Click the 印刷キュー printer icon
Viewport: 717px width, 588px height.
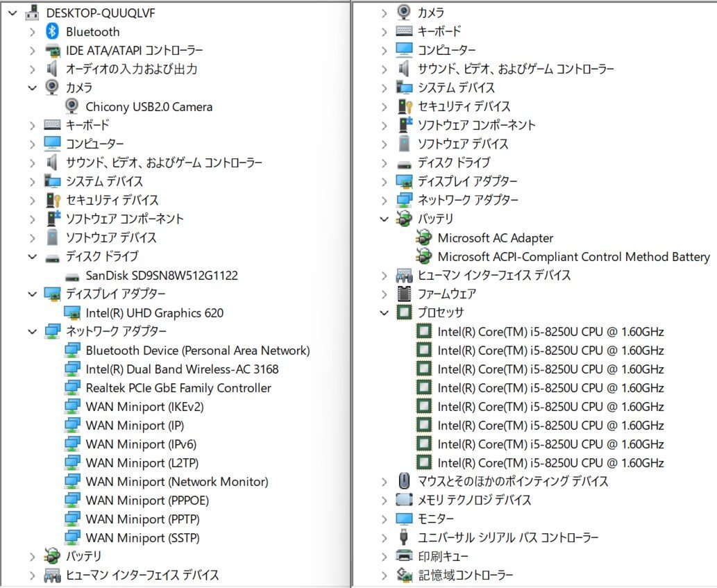point(404,556)
